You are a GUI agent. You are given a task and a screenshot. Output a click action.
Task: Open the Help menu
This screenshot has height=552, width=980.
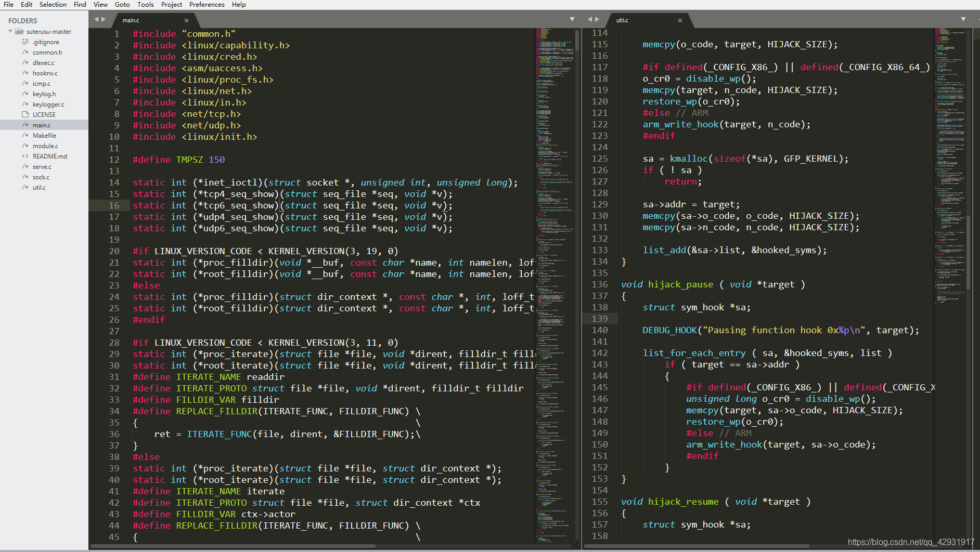[239, 4]
